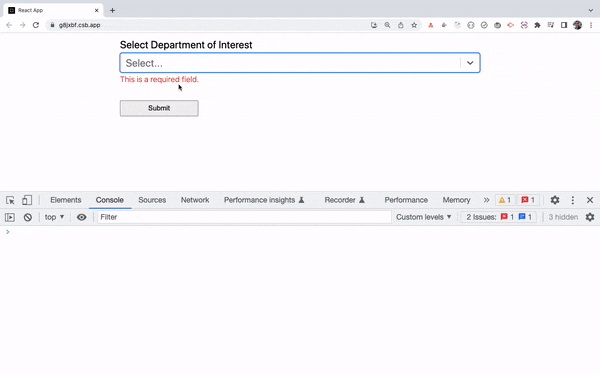The height and width of the screenshot is (375, 600).
Task: Click the address bar URL
Action: pos(80,25)
